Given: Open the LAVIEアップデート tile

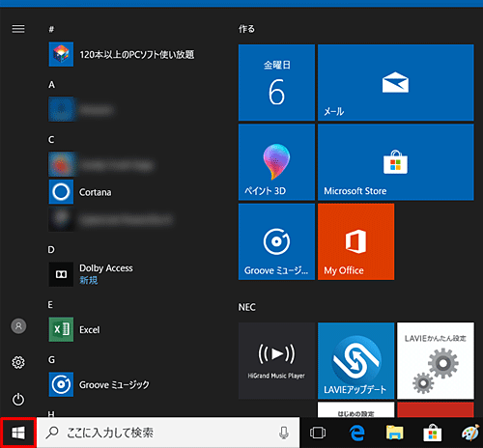Looking at the screenshot, I should (x=356, y=361).
